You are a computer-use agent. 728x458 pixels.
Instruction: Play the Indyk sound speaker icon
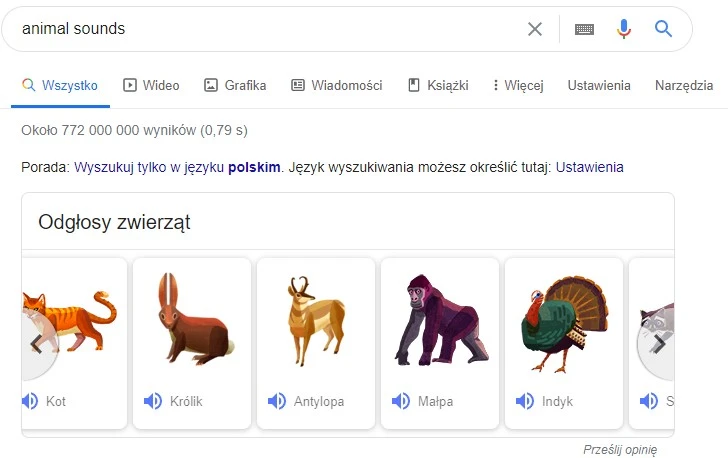coord(525,401)
